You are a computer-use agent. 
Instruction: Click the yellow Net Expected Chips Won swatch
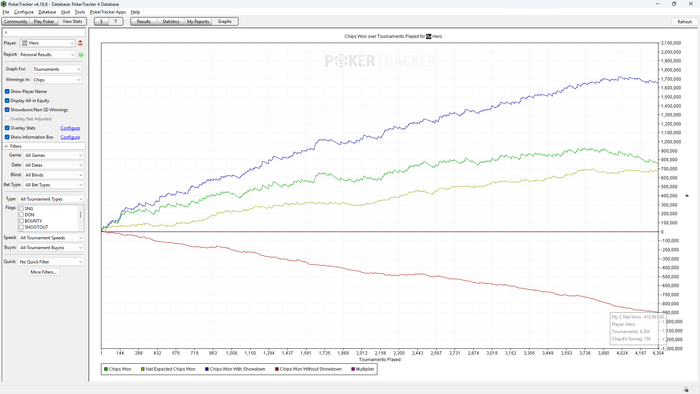click(x=143, y=369)
